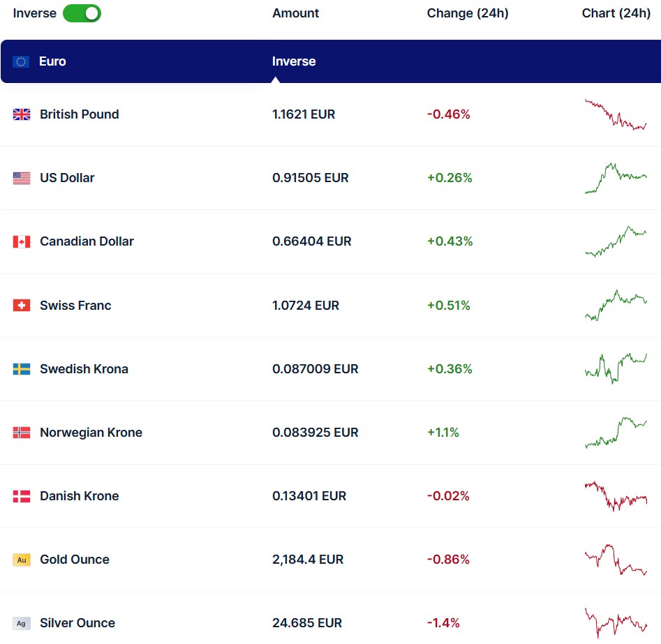Click the Canadian Dollar flag icon
The width and height of the screenshot is (661, 644).
(22, 241)
